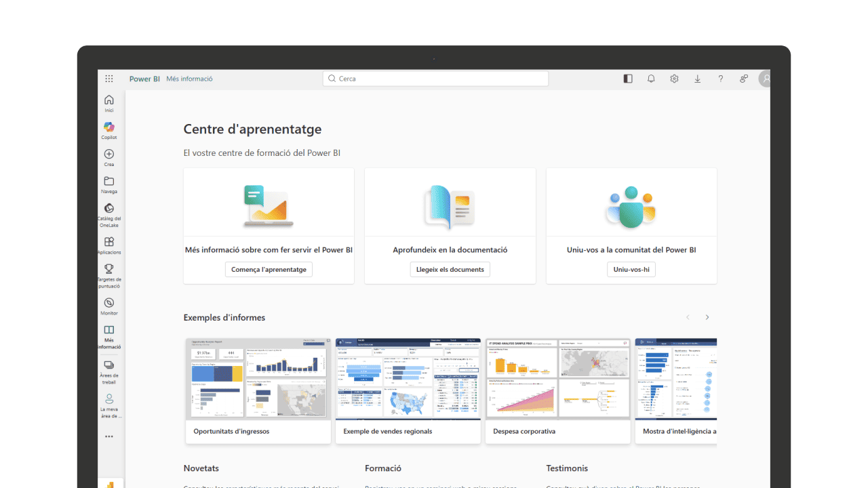Open Copilot from the sidebar
Screen dimensions: 868x488
[108, 128]
